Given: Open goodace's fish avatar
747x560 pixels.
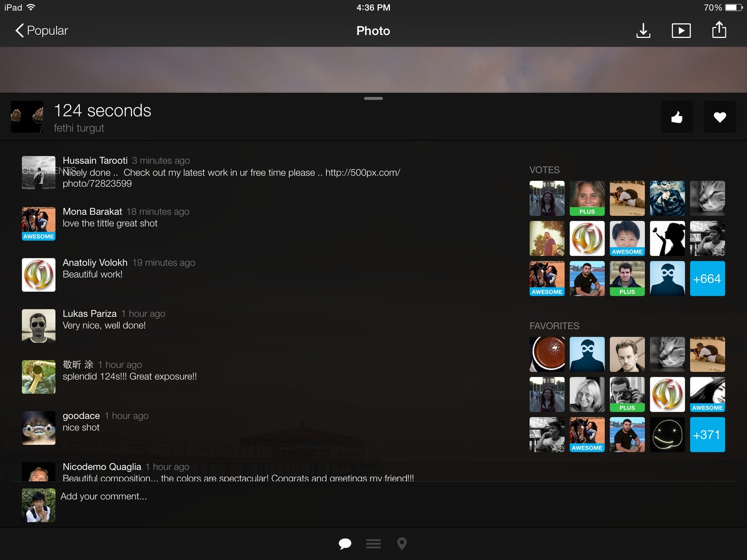Looking at the screenshot, I should point(39,428).
